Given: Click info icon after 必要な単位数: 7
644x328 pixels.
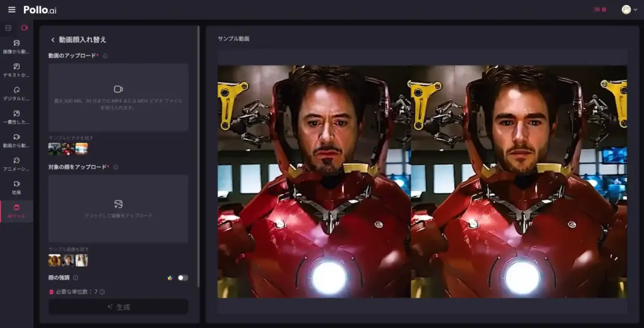Looking at the screenshot, I should point(103,292).
